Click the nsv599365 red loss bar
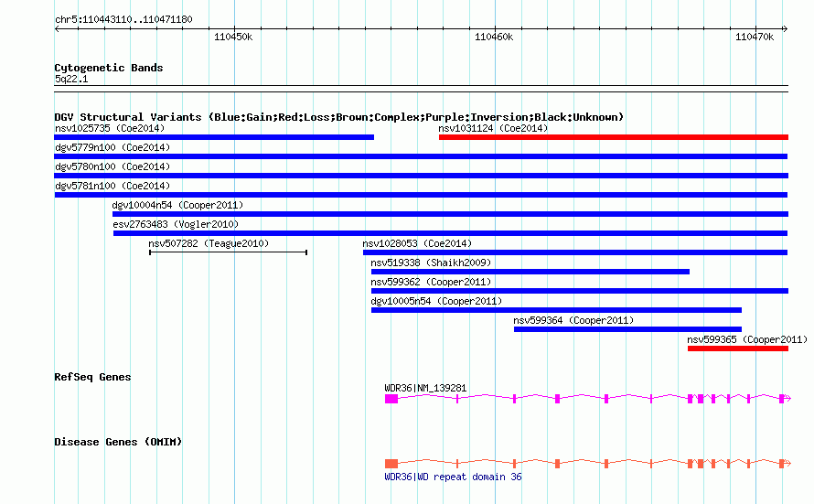 pos(738,349)
